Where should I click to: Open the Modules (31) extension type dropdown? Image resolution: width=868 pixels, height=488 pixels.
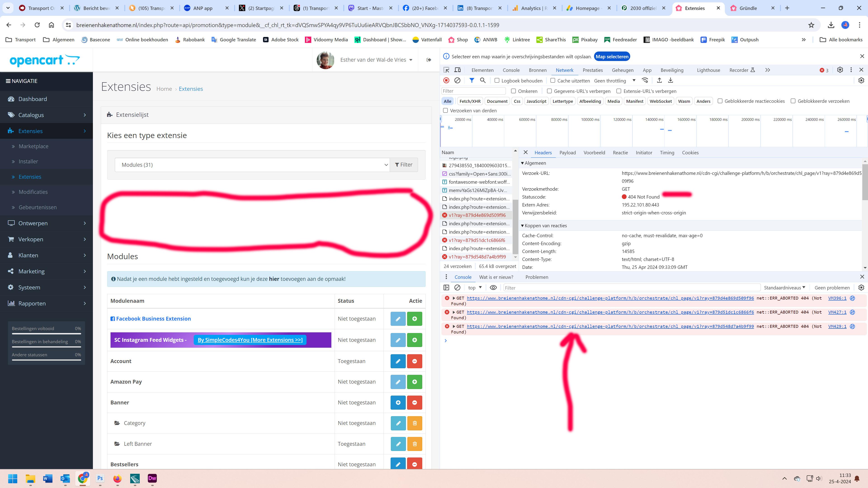pos(252,165)
